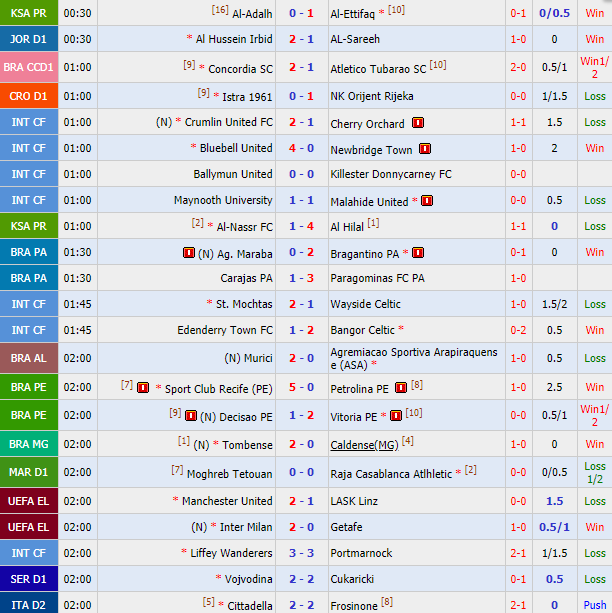Open Al-Nassr FC team page
Image resolution: width=612 pixels, height=613 pixels.
244,227
